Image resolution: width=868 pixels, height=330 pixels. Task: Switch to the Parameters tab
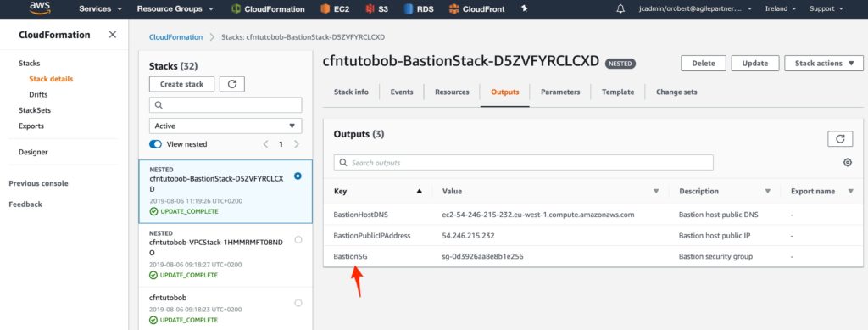pyautogui.click(x=560, y=92)
